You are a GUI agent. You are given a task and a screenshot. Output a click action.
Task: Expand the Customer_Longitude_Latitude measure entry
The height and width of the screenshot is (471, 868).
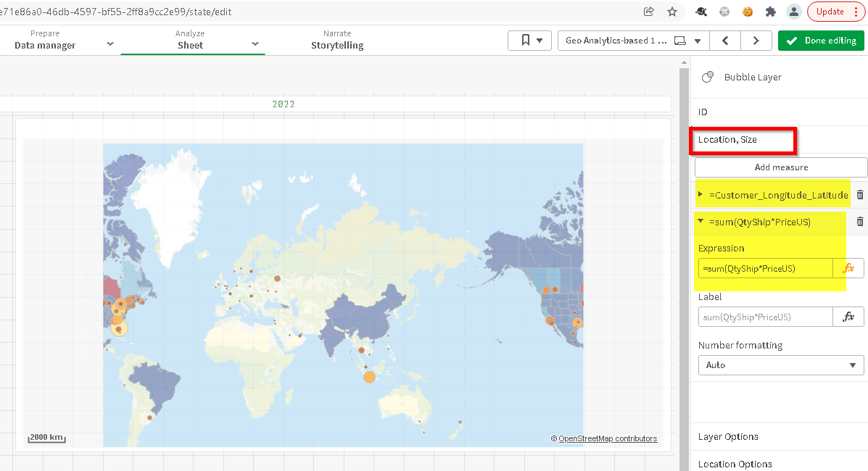700,194
